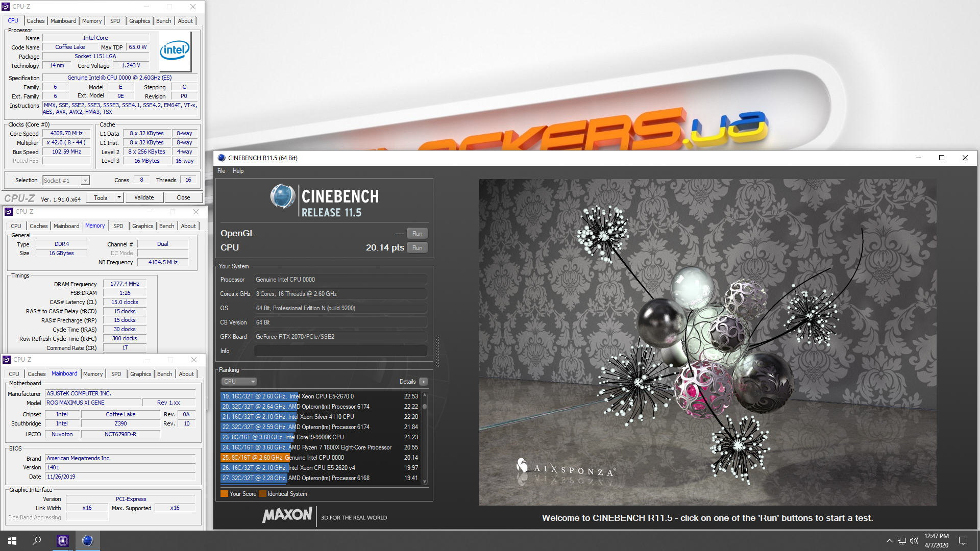Click the ranking list scroll up arrow

click(425, 395)
